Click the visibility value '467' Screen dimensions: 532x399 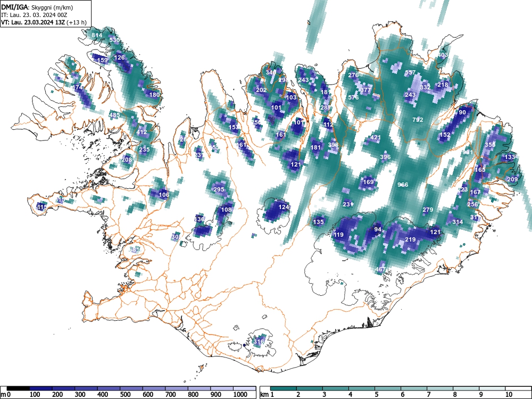381,269
